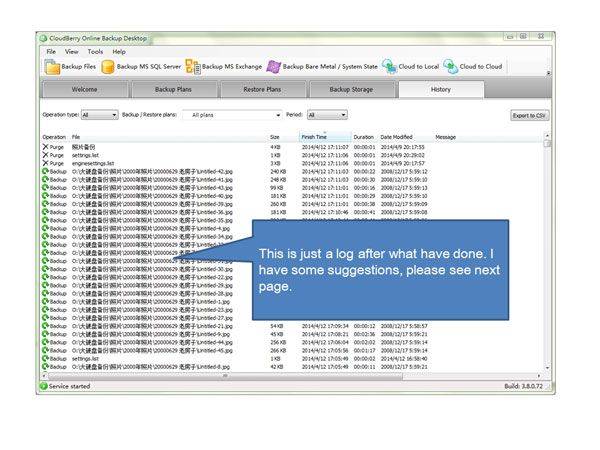Click the 2014/4/12 16:58:40 date modified cell
The height and width of the screenshot is (450, 600).
pos(404,359)
